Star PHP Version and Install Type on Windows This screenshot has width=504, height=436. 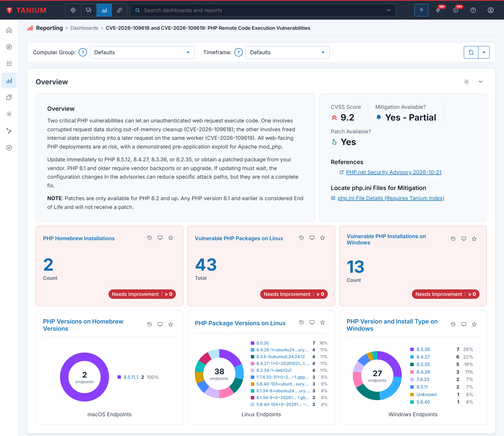(474, 325)
